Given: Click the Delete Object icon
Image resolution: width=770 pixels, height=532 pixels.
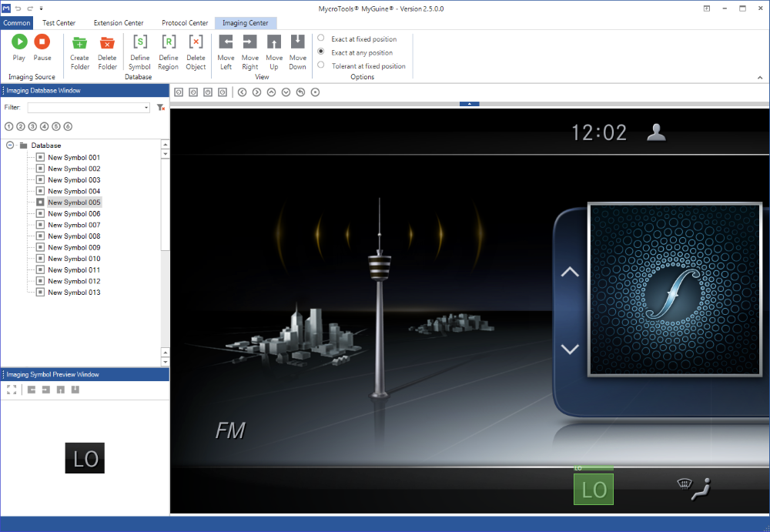Looking at the screenshot, I should tap(196, 43).
